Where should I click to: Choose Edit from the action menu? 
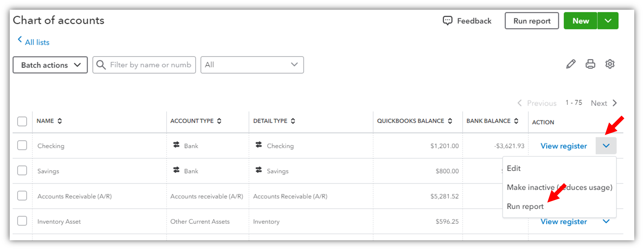pos(514,168)
